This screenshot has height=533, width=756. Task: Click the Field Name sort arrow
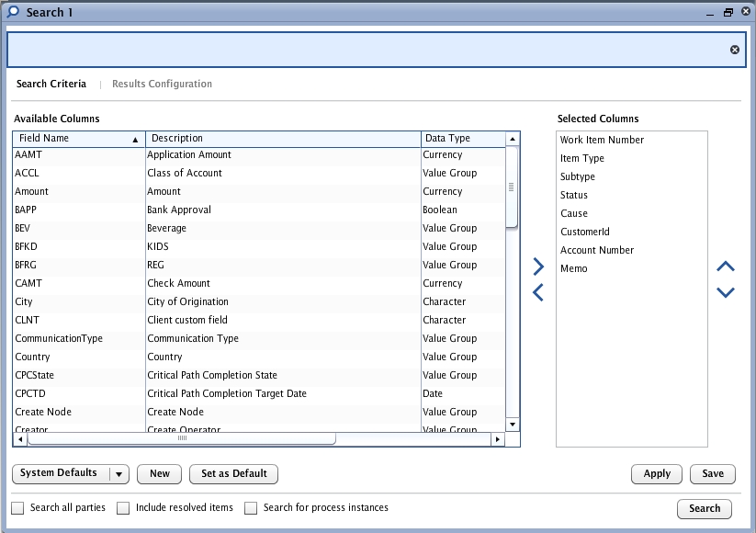[x=136, y=140]
